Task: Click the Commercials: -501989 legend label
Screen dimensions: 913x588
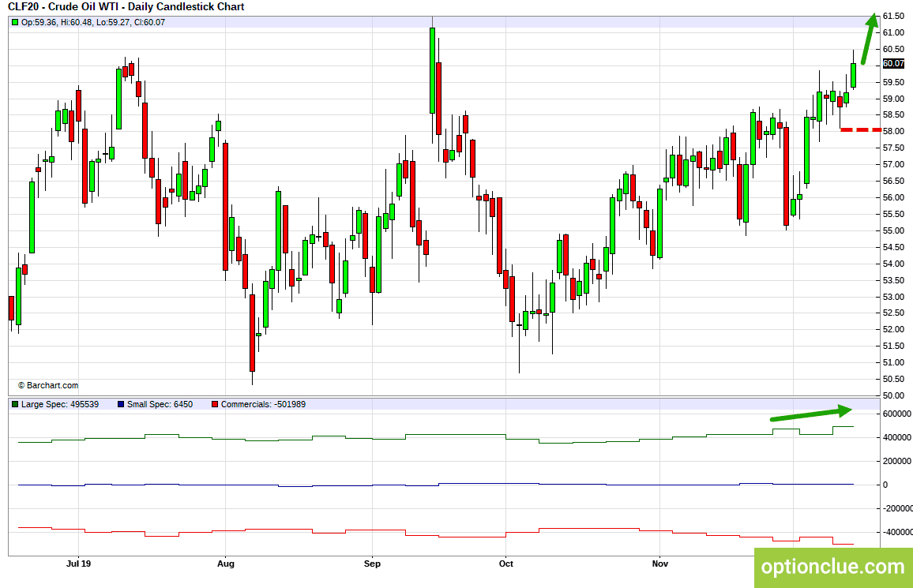Action: (263, 404)
